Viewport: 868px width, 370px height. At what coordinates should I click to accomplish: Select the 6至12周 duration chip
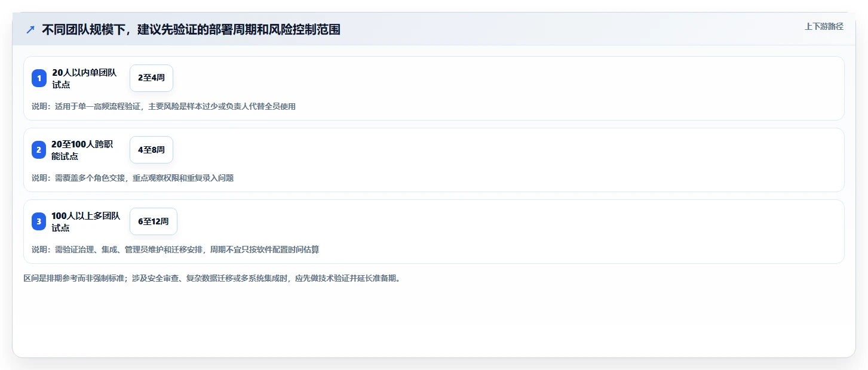(x=154, y=221)
